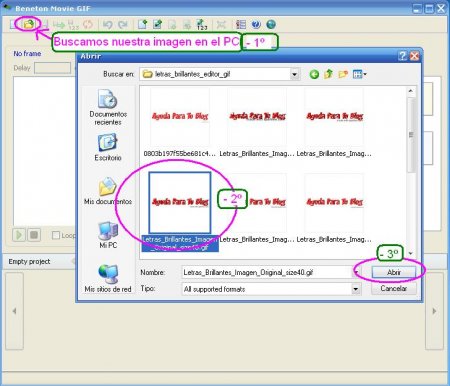Select Escritorio in places sidebar

[x=108, y=147]
